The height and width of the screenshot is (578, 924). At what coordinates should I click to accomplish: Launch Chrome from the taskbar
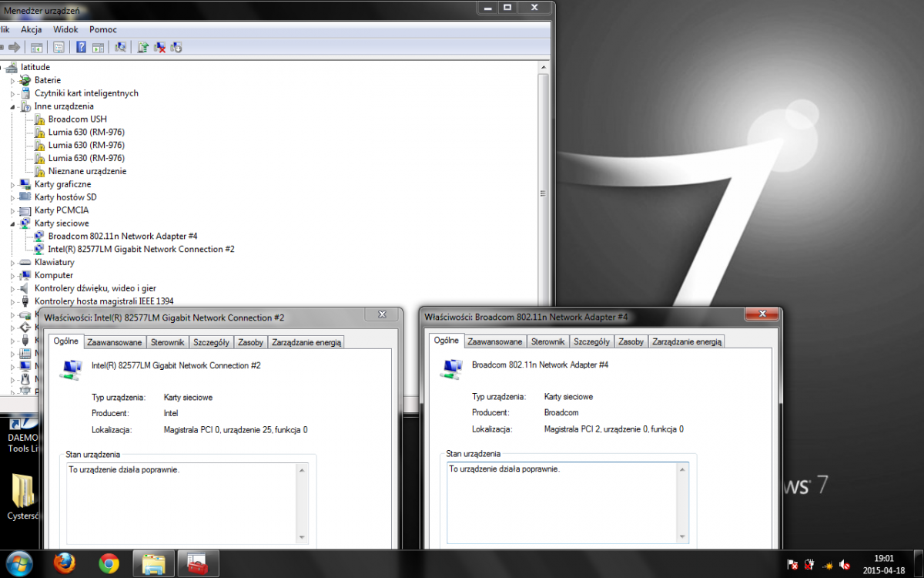pos(109,564)
